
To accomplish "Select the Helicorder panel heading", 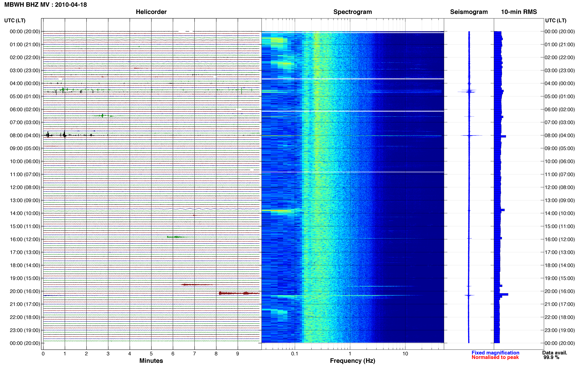I will [x=151, y=12].
